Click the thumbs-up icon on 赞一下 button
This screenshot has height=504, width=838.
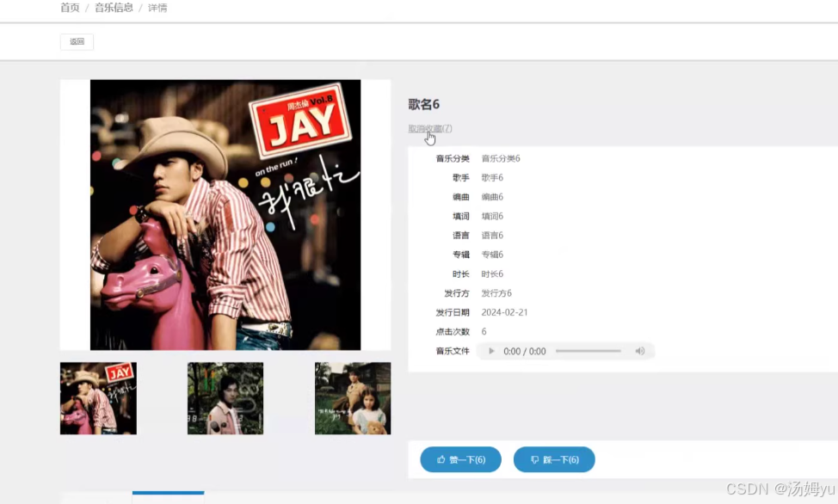click(x=441, y=459)
